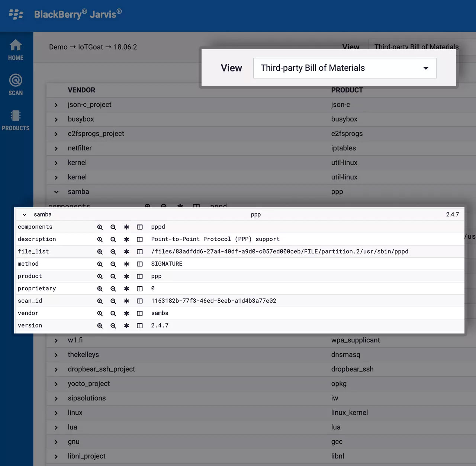Toggle the scan_id column in the table
The height and width of the screenshot is (466, 476).
click(140, 301)
